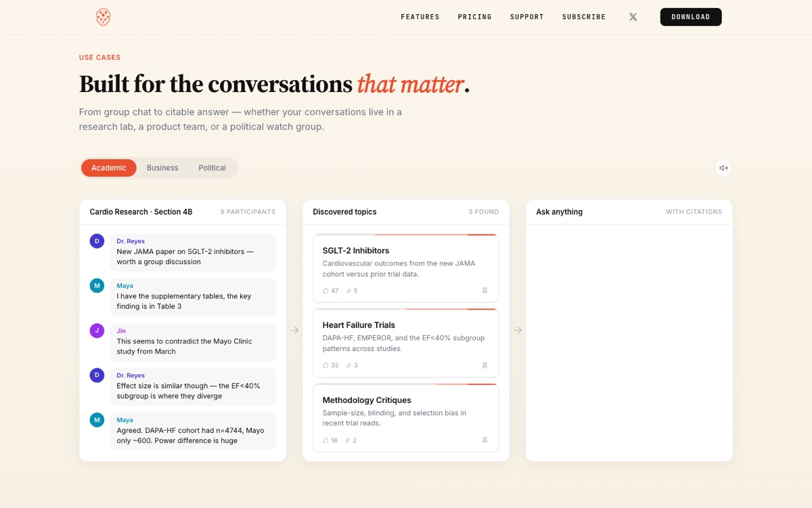
Task: Click Dr. Reyes avatar beside JAMA paper message
Action: (97, 241)
